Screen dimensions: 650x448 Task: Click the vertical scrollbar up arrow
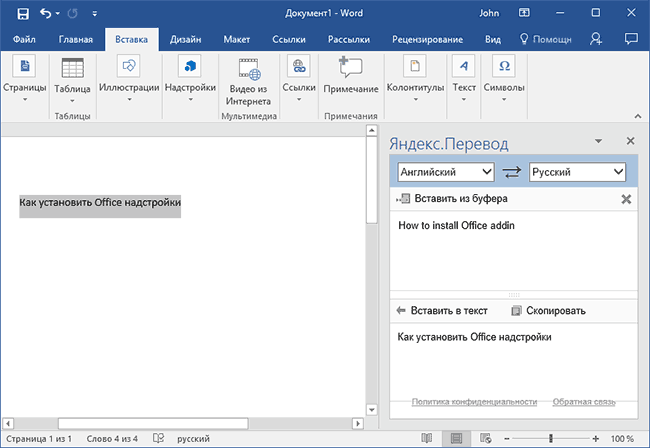(x=372, y=131)
